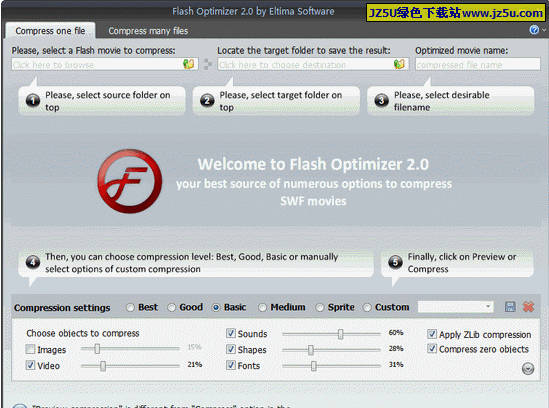
Task: Click the folder icon for target destination
Action: tap(399, 64)
